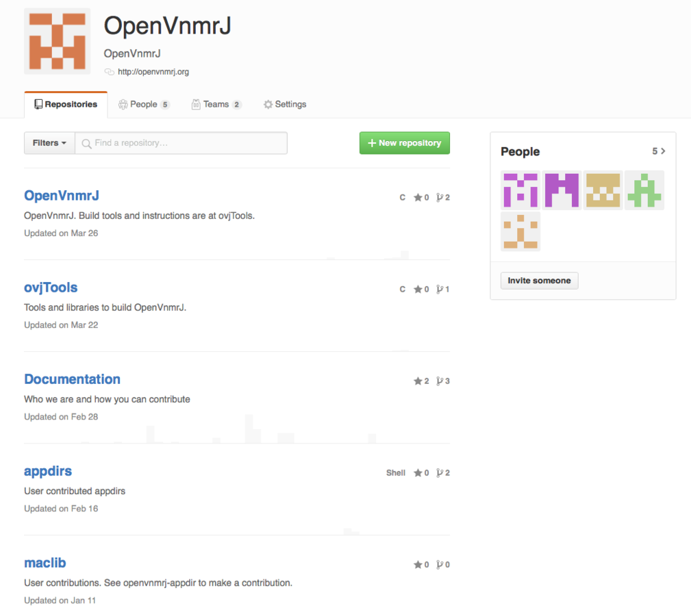Click the star icon for ovjTools
The width and height of the screenshot is (691, 616).
[418, 290]
